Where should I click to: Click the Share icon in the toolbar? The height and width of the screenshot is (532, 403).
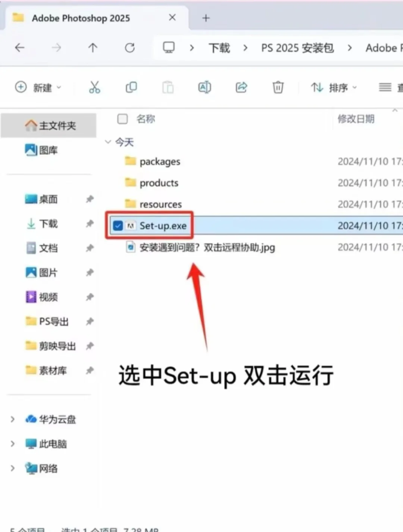241,87
